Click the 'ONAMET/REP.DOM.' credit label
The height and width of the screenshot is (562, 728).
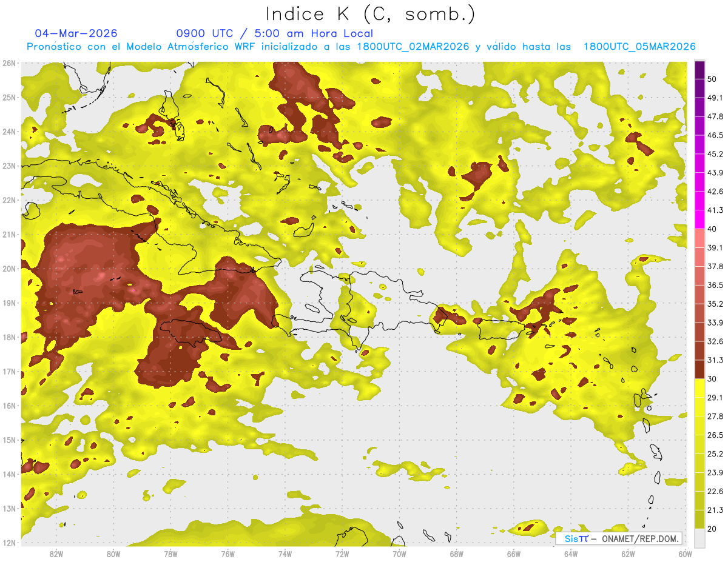(x=639, y=538)
